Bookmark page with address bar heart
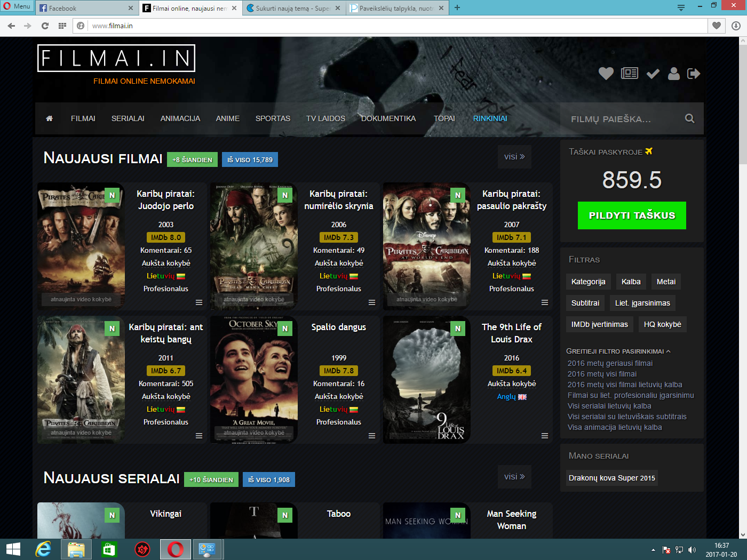The width and height of the screenshot is (747, 560). (717, 26)
